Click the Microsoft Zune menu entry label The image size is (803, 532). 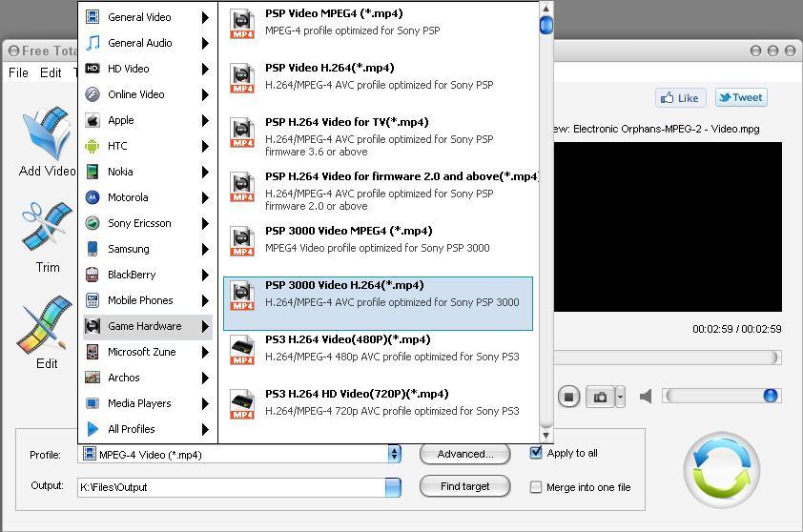coord(142,352)
